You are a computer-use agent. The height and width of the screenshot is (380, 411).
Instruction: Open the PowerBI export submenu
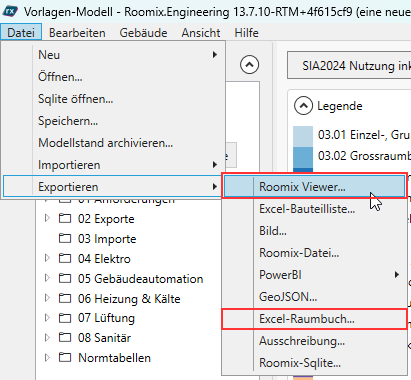pyautogui.click(x=315, y=275)
